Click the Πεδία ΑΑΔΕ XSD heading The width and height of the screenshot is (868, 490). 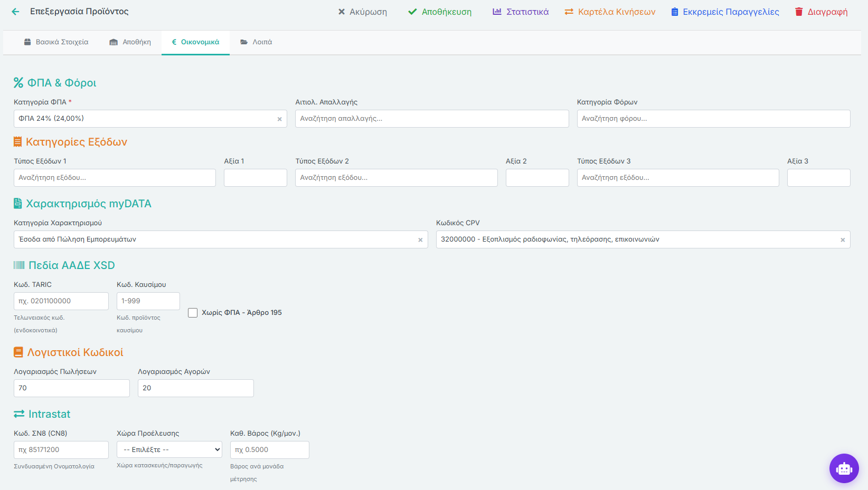(x=64, y=265)
